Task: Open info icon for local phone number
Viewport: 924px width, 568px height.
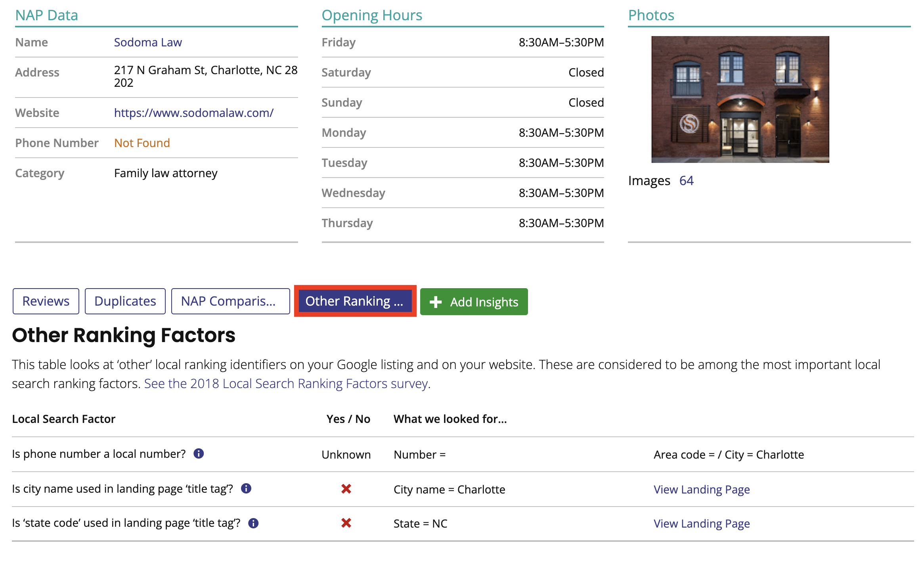Action: tap(199, 453)
